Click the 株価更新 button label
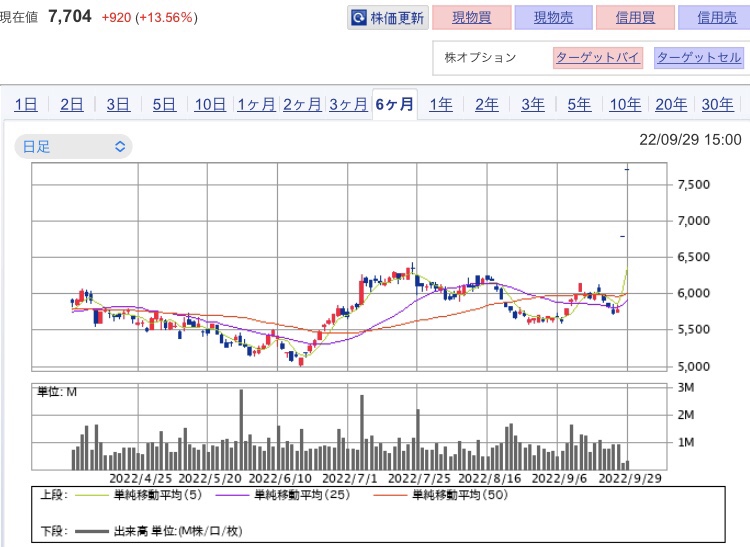The width and height of the screenshot is (750, 547). point(397,18)
